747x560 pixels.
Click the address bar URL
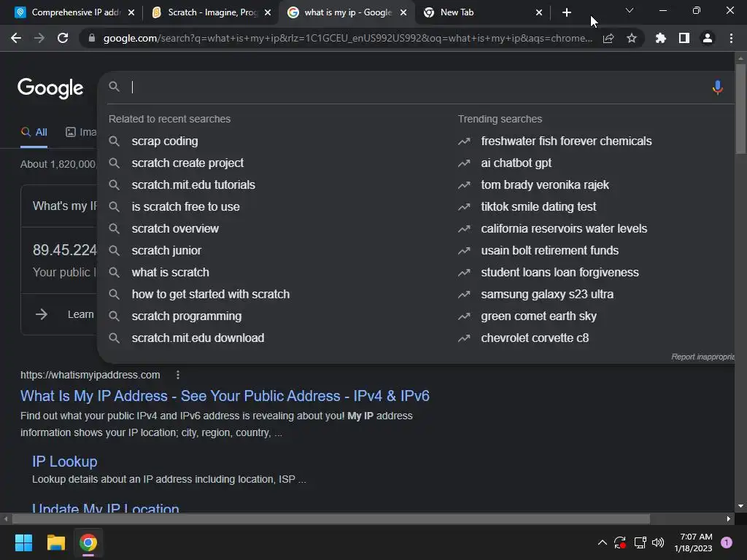click(348, 38)
